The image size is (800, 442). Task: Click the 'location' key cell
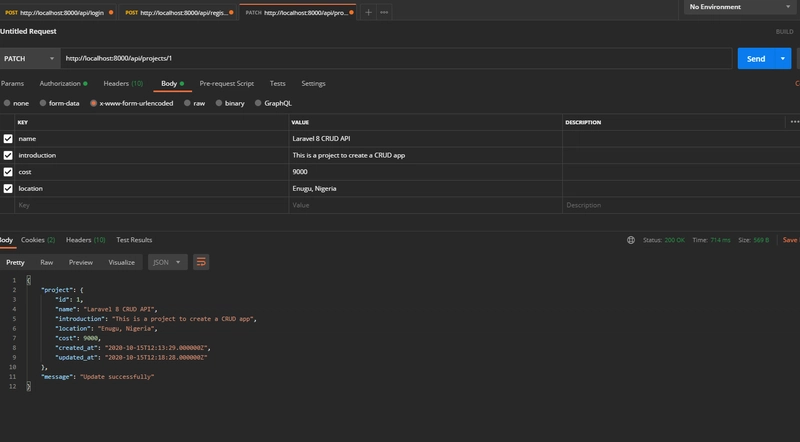152,188
